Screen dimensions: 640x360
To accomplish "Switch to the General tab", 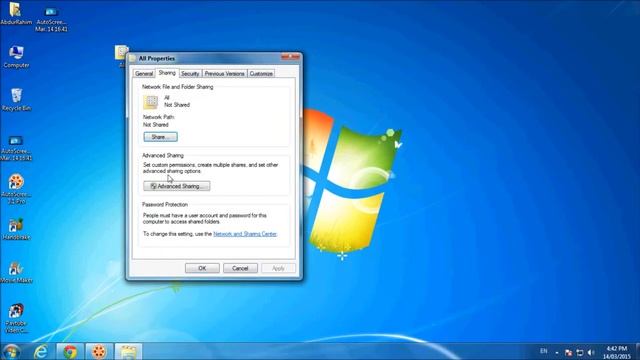I will (x=144, y=73).
